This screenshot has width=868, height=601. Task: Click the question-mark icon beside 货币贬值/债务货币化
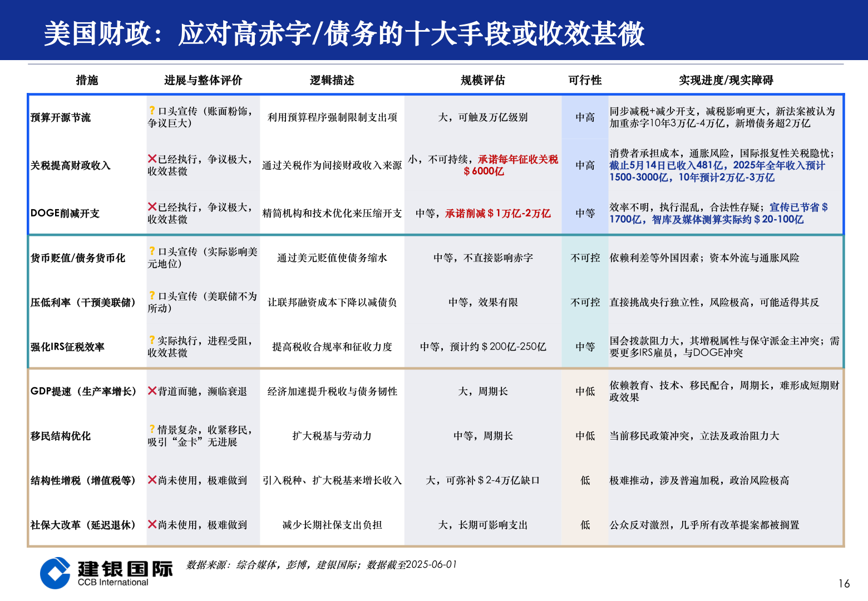coord(151,252)
